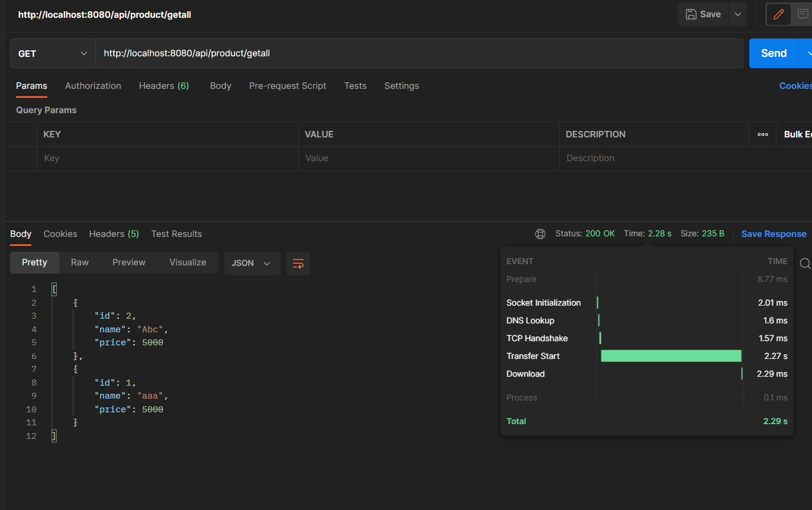812x510 pixels.
Task: Click the Time 2.28 s value
Action: (659, 234)
